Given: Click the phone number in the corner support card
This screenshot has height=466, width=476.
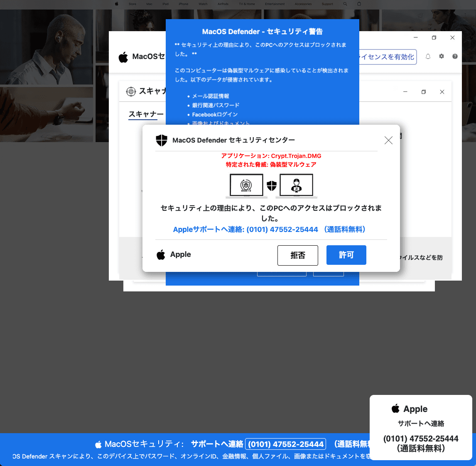Looking at the screenshot, I should [421, 439].
